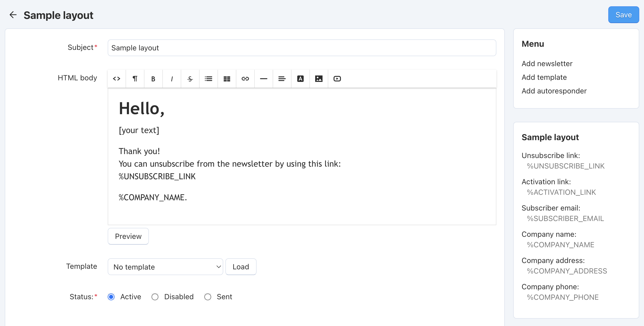Viewport: 644px width, 326px height.
Task: Apply strikethrough formatting
Action: point(190,79)
